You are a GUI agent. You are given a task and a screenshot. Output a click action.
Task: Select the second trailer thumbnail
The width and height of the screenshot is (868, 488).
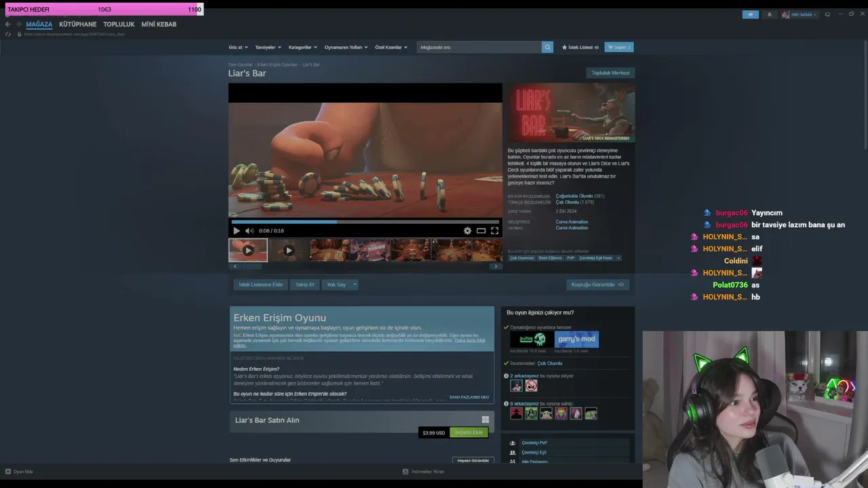click(x=289, y=250)
